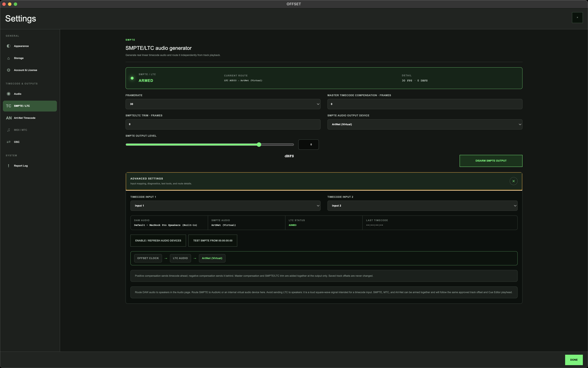Screen dimensions: 588x368
Task: Click the LTC AUDIO route chip
Action: (x=180, y=258)
